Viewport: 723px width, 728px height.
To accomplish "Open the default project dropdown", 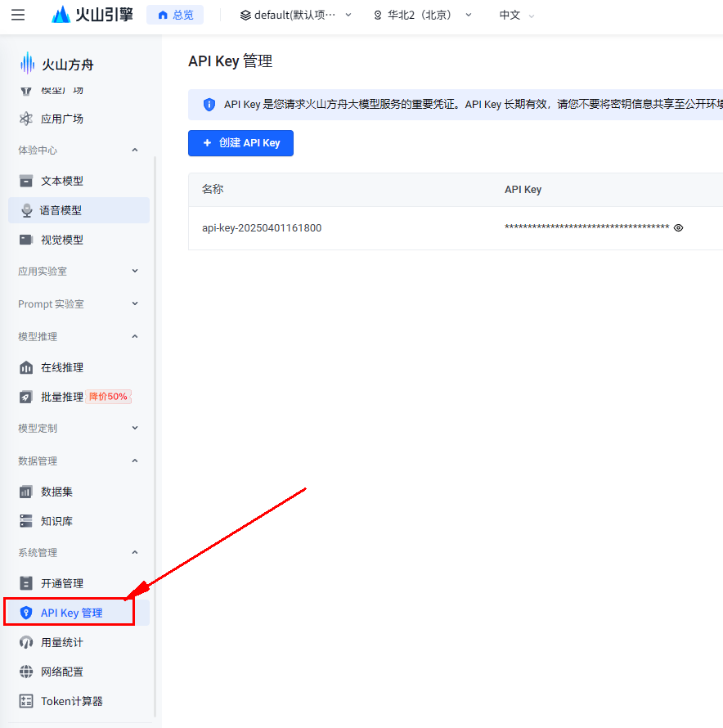I will coord(295,16).
